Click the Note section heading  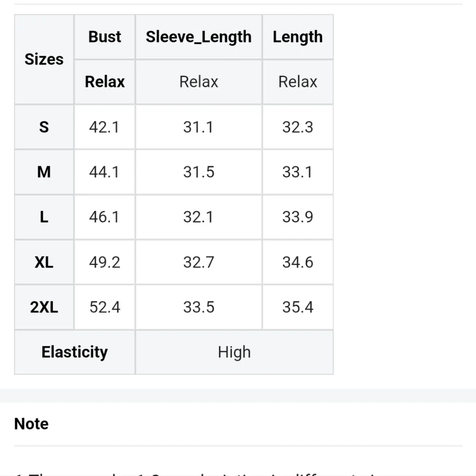click(31, 424)
